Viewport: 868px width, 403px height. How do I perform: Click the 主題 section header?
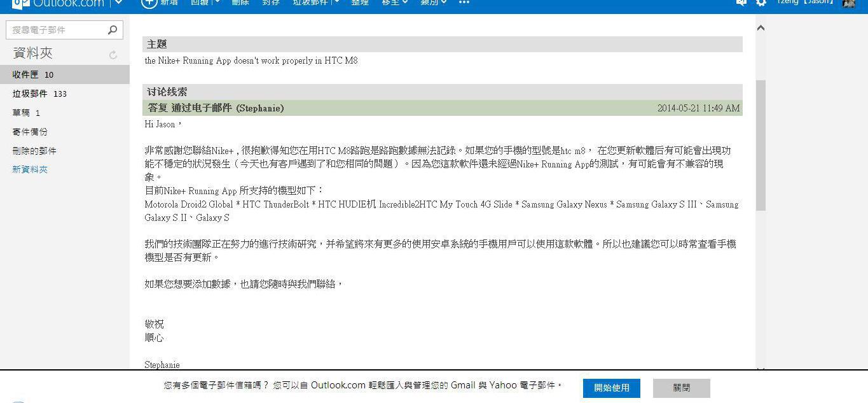[x=443, y=44]
